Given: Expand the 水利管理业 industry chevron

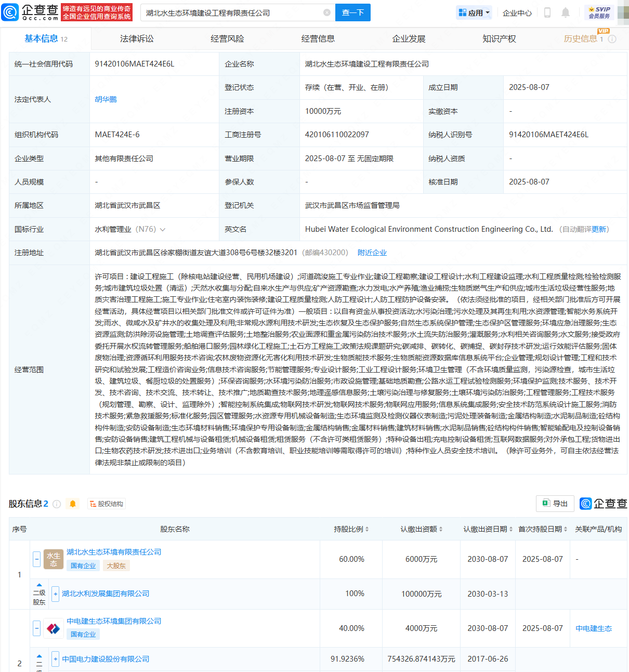Looking at the screenshot, I should point(162,229).
